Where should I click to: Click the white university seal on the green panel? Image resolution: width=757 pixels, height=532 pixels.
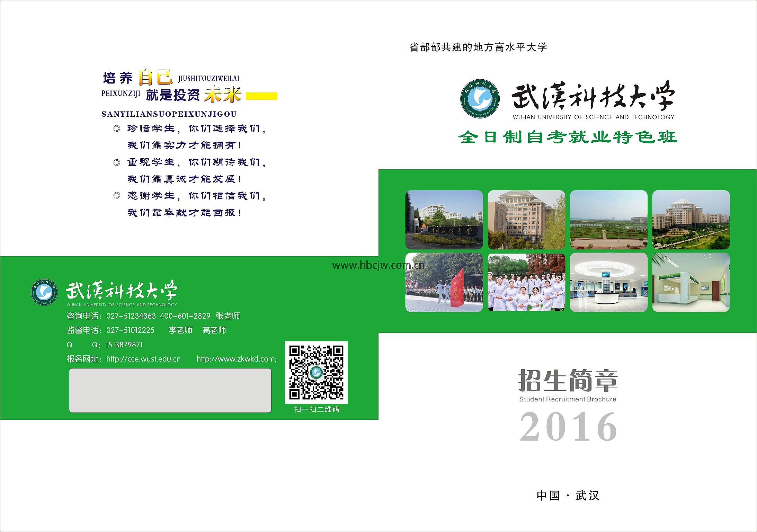44,292
